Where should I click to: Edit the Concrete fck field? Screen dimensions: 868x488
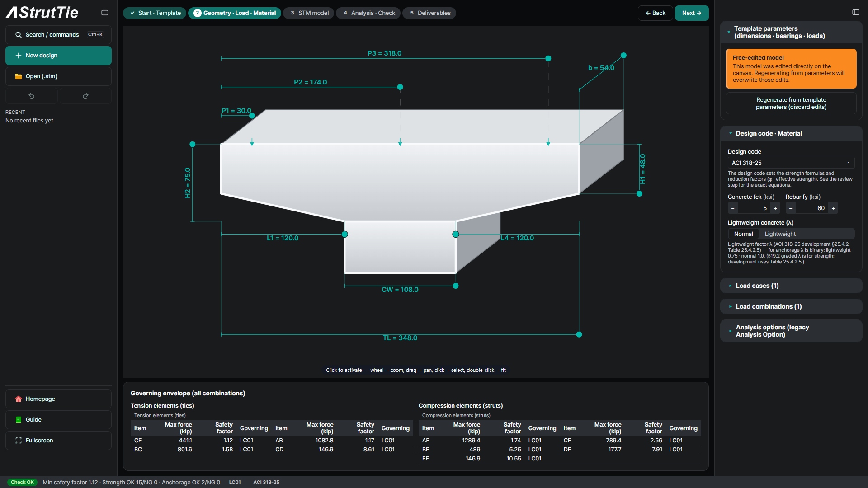pyautogui.click(x=754, y=208)
